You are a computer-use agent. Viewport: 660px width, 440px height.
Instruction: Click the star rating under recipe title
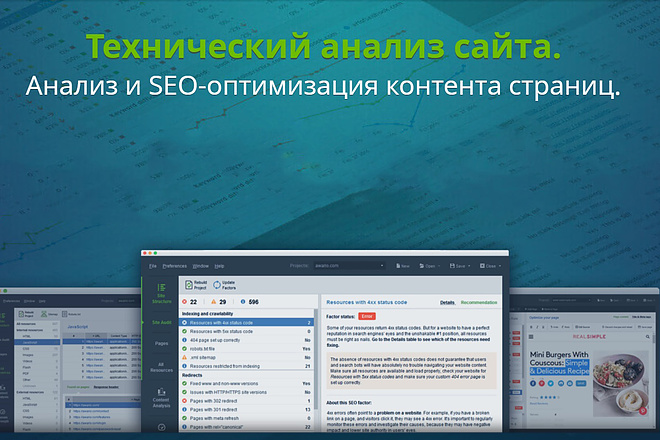(548, 397)
